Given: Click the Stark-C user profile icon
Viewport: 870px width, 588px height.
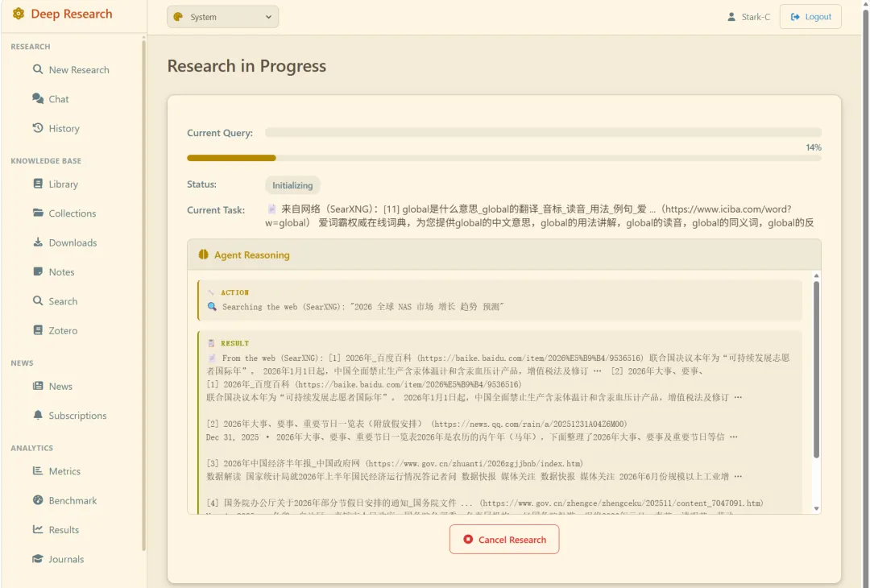Looking at the screenshot, I should tap(731, 17).
